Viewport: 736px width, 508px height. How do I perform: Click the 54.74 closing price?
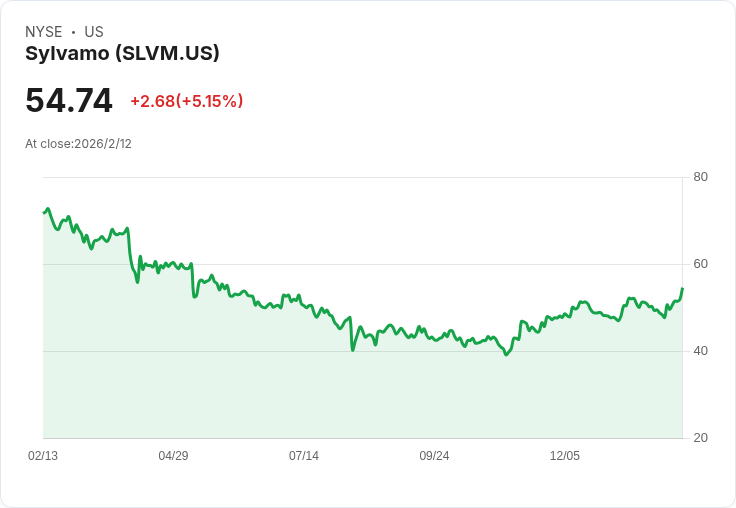pyautogui.click(x=69, y=100)
